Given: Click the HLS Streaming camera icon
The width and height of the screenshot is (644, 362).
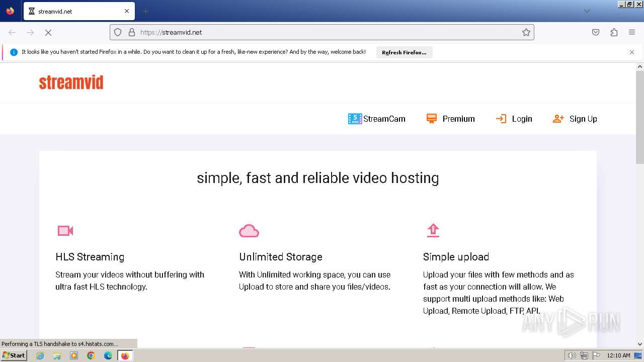Looking at the screenshot, I should (x=65, y=231).
